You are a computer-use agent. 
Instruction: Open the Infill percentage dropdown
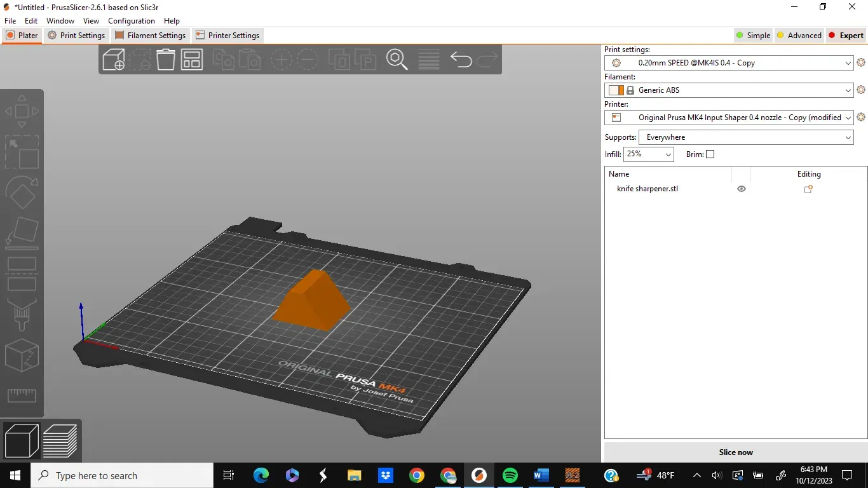[x=649, y=154]
